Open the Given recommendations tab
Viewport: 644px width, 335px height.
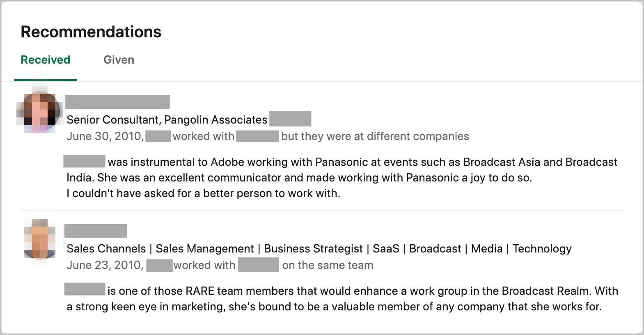119,60
